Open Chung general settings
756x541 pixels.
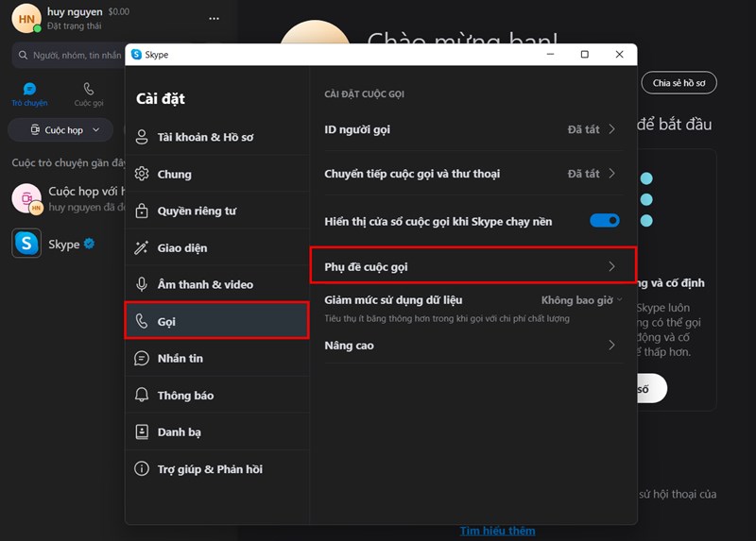tap(217, 174)
